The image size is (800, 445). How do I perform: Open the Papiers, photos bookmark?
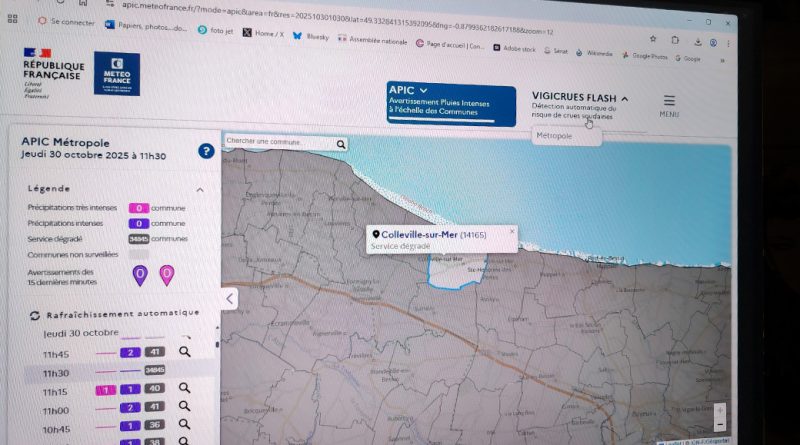pyautogui.click(x=146, y=26)
